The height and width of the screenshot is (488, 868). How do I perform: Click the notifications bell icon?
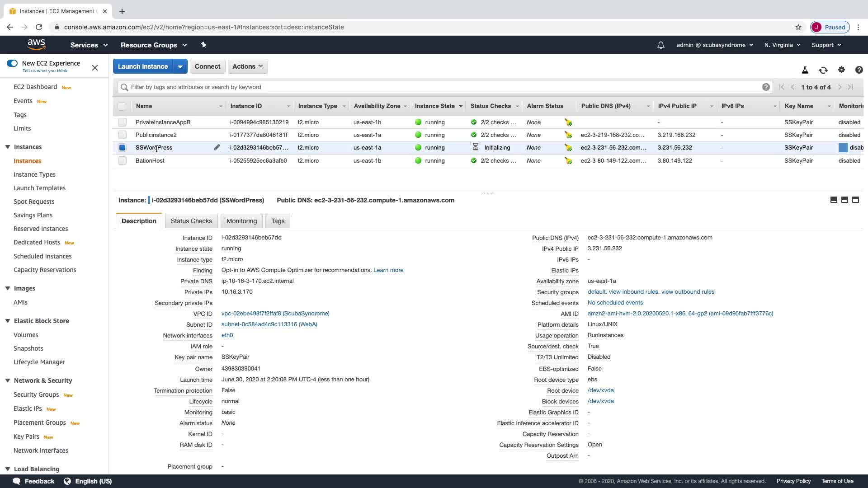pos(660,45)
